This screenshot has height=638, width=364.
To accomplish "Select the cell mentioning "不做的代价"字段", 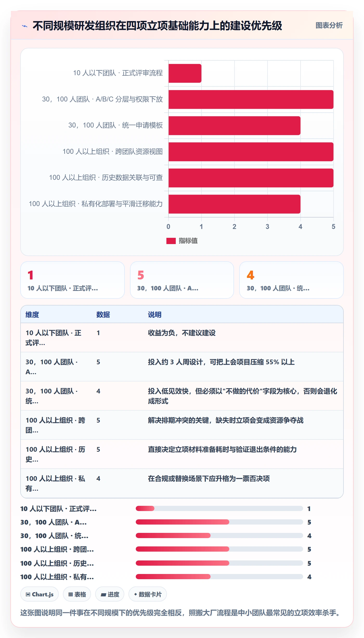I will (x=243, y=396).
